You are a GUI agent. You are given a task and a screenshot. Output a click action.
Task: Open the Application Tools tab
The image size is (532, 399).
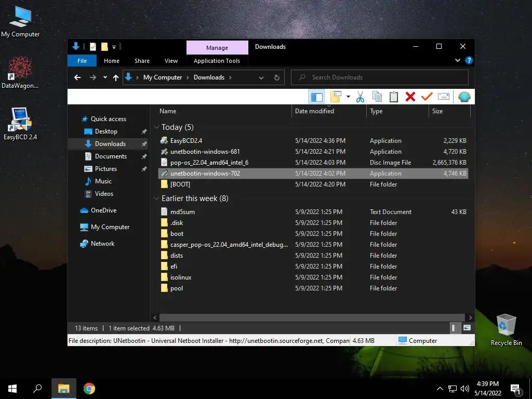(x=217, y=61)
